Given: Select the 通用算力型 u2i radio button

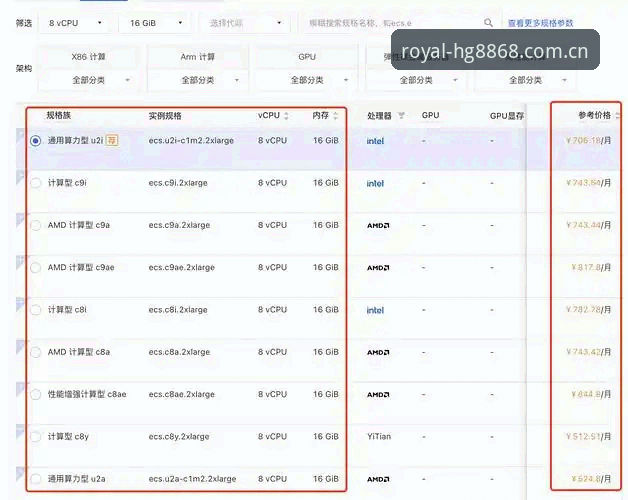Looking at the screenshot, I should 36,141.
